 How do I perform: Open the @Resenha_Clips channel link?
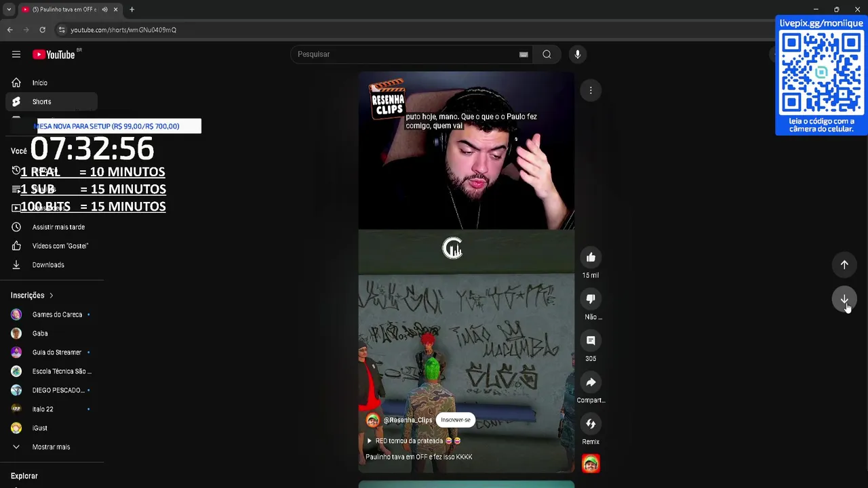point(408,420)
